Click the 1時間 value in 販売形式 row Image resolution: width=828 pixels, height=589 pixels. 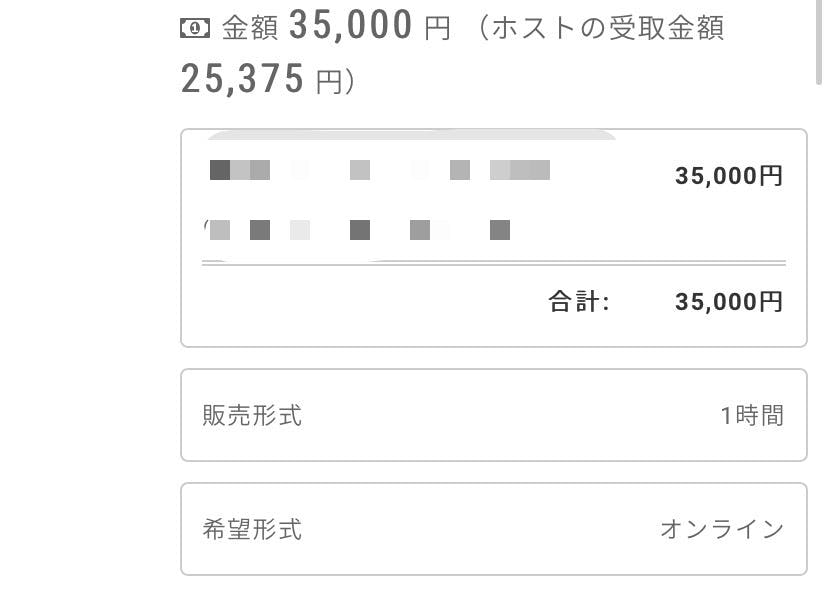tap(752, 415)
